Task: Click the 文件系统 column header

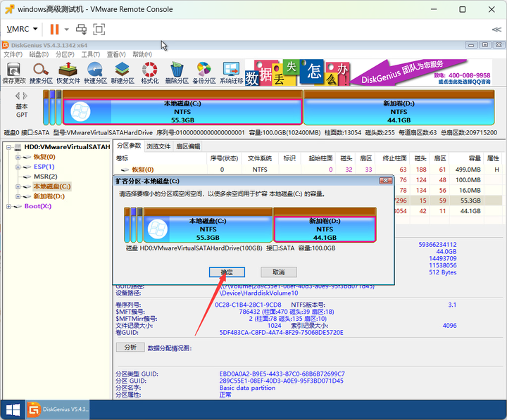Action: click(x=260, y=158)
